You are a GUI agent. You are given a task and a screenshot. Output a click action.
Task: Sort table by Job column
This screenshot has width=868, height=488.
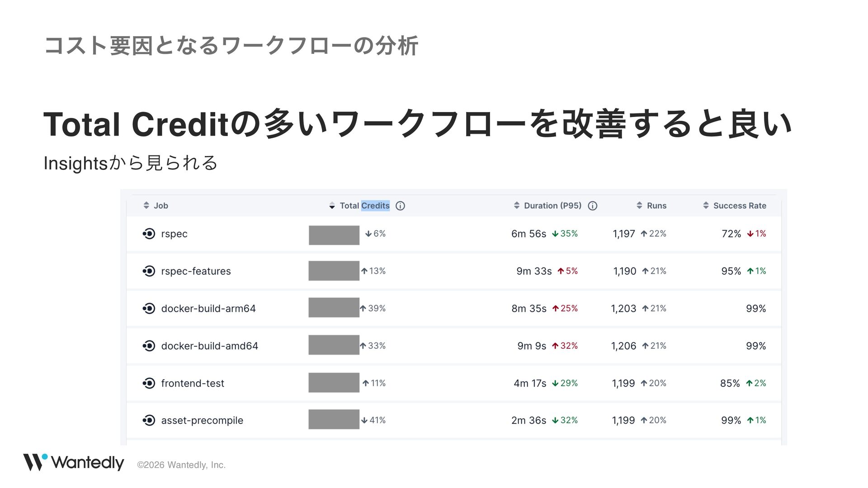156,206
